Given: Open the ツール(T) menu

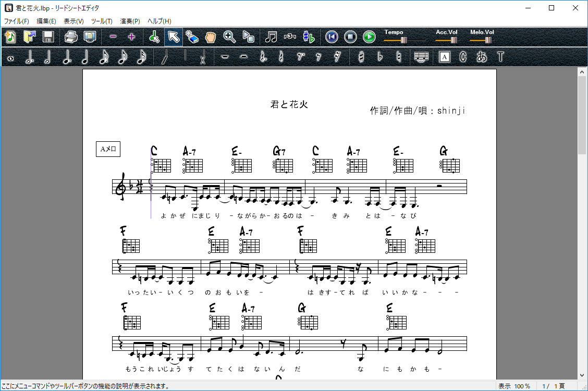Looking at the screenshot, I should (x=102, y=21).
